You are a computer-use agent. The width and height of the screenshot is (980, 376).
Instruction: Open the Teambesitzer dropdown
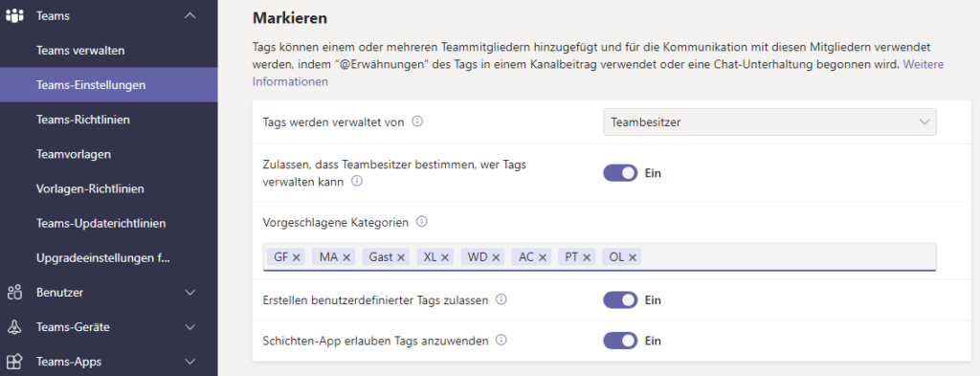[x=769, y=122]
